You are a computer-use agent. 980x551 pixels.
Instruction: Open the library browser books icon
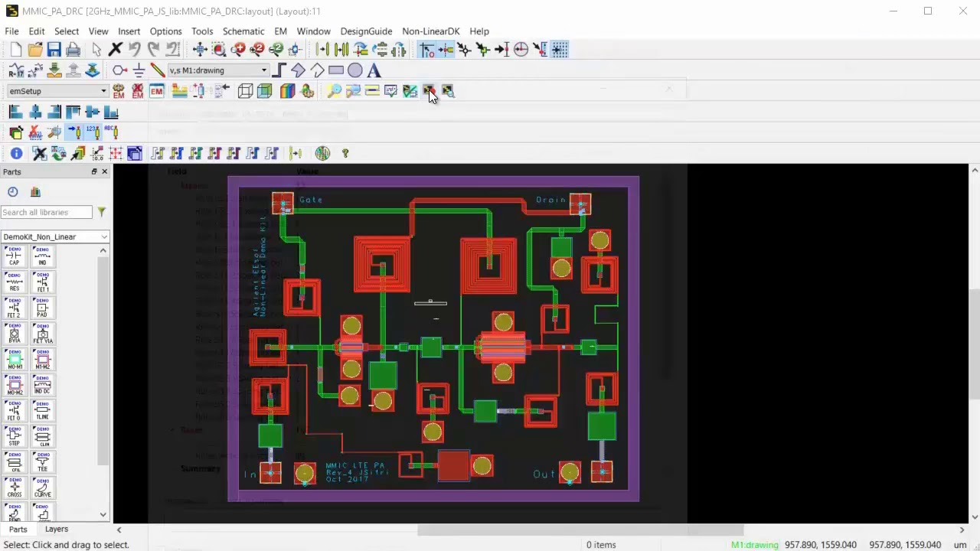(35, 192)
